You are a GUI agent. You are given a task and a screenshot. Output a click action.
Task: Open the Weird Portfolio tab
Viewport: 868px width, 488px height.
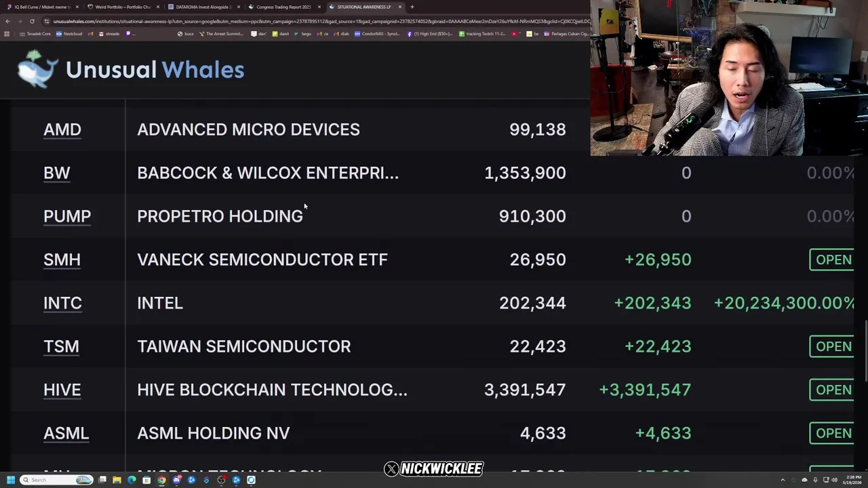coord(122,7)
